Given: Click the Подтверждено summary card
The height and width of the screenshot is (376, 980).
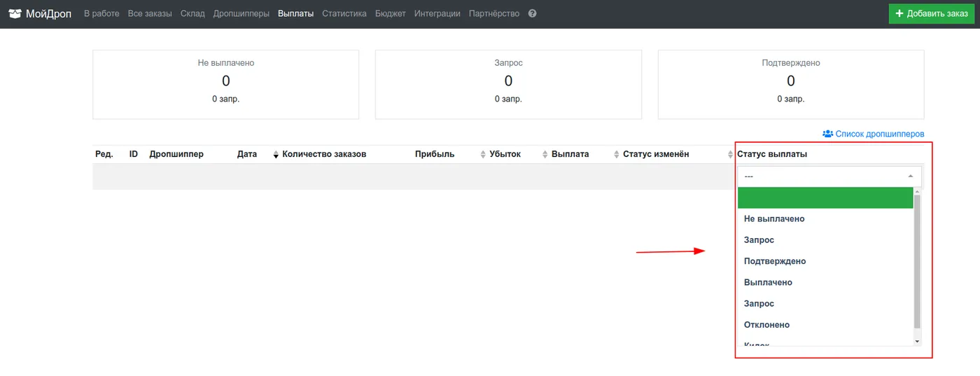Looking at the screenshot, I should click(791, 84).
